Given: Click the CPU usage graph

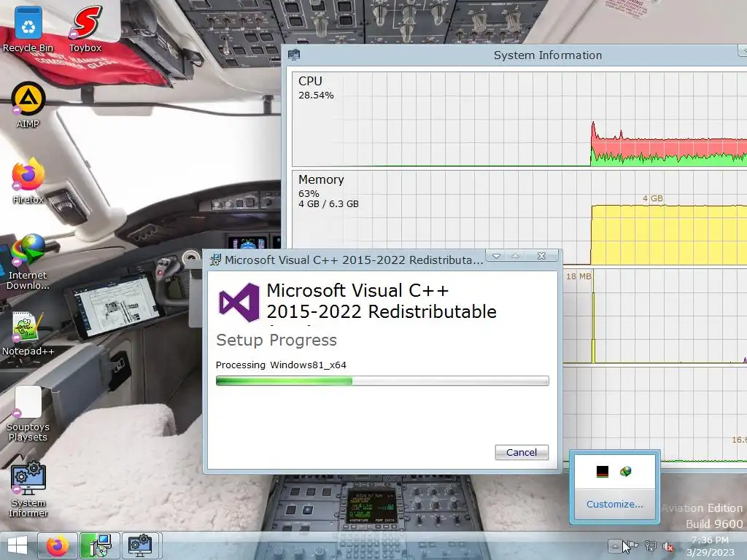Looking at the screenshot, I should 519,119.
